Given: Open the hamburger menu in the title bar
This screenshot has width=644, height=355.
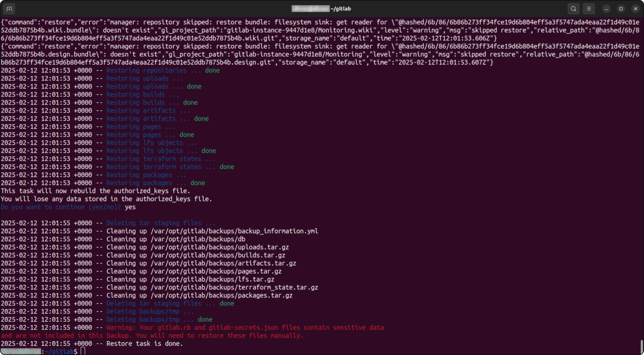Looking at the screenshot, I should pos(589,9).
